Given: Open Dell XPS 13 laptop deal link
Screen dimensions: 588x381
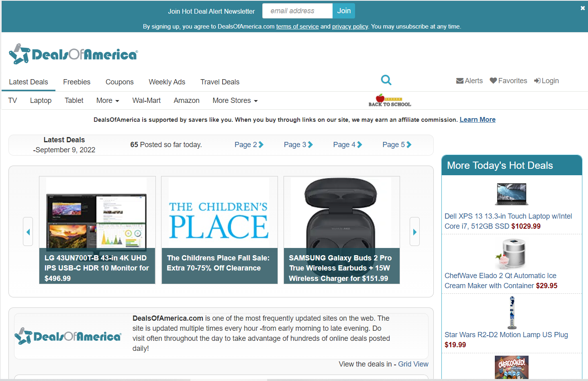Looking at the screenshot, I should [508, 221].
